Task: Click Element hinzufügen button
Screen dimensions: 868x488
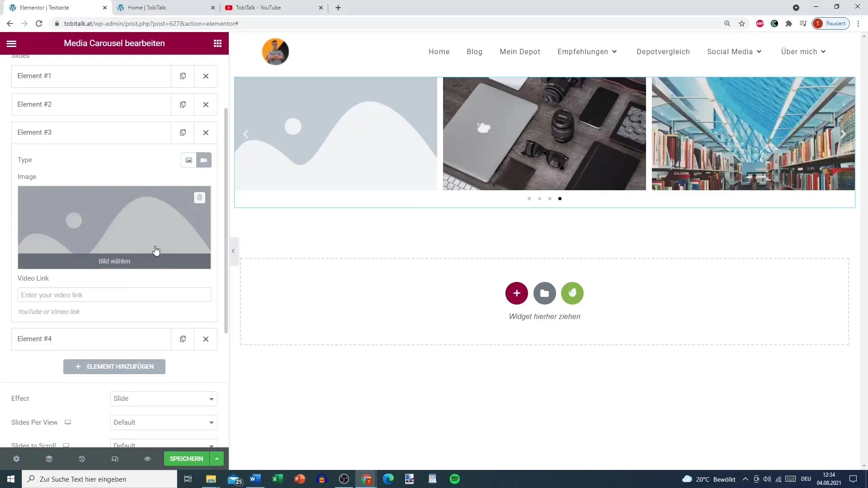Action: (x=114, y=366)
